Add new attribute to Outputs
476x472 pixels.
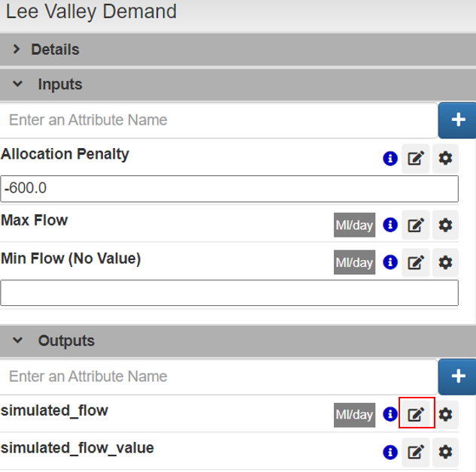(457, 377)
